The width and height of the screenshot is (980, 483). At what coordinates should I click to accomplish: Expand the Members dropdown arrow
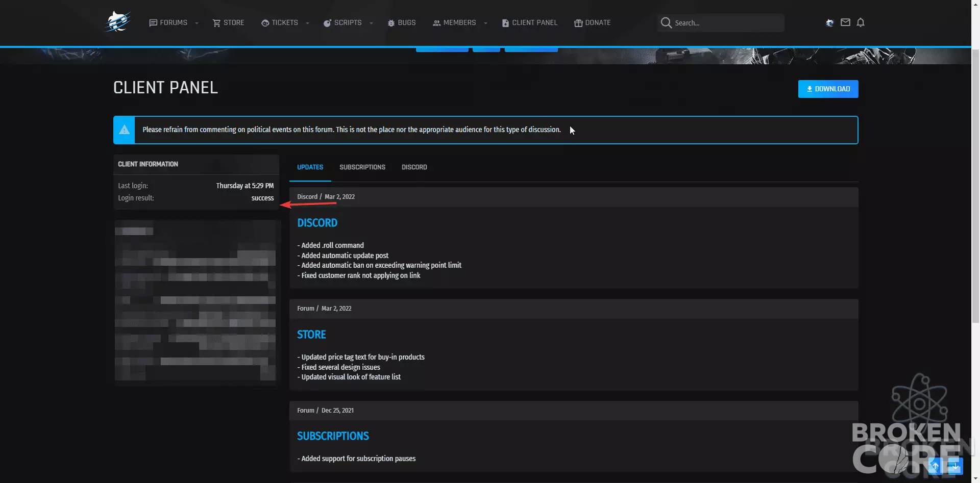tap(485, 23)
